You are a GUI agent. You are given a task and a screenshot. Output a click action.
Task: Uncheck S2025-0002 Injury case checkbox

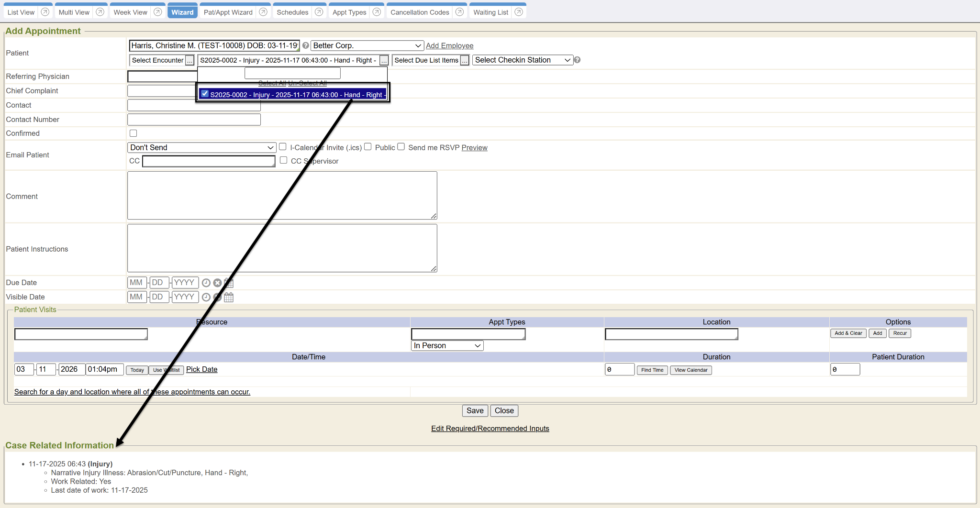[205, 94]
